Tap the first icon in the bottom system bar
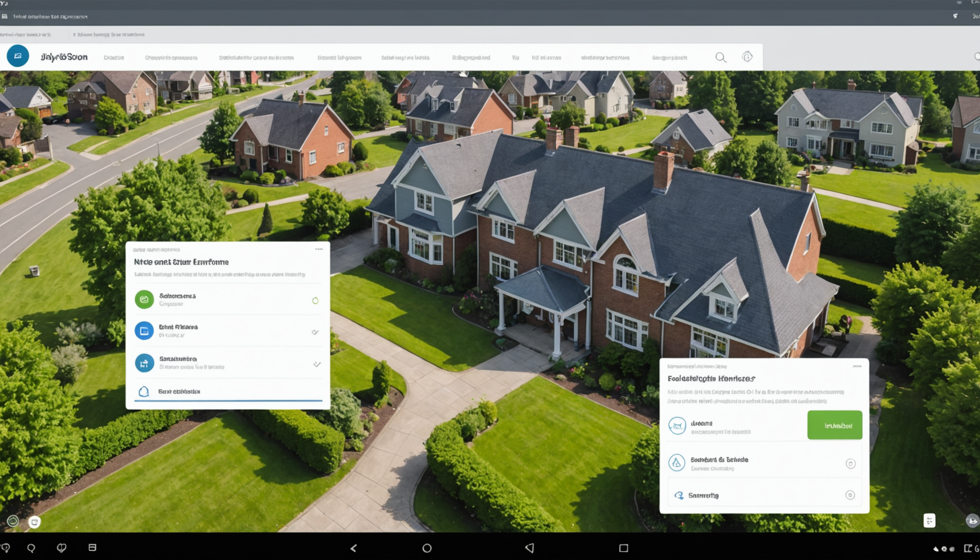 pyautogui.click(x=5, y=548)
